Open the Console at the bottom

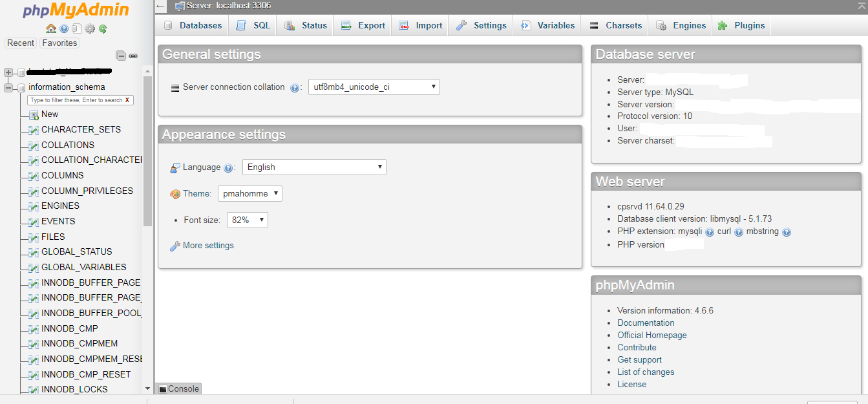click(178, 388)
